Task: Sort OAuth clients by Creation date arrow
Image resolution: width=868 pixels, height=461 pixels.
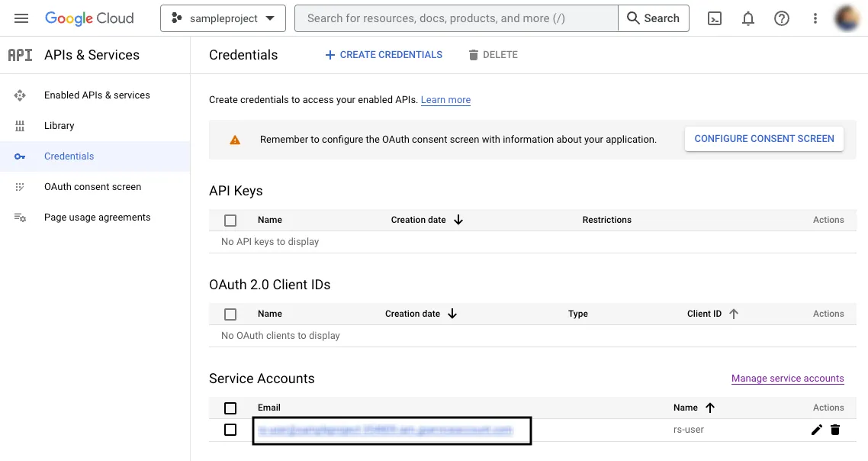Action: pyautogui.click(x=452, y=314)
